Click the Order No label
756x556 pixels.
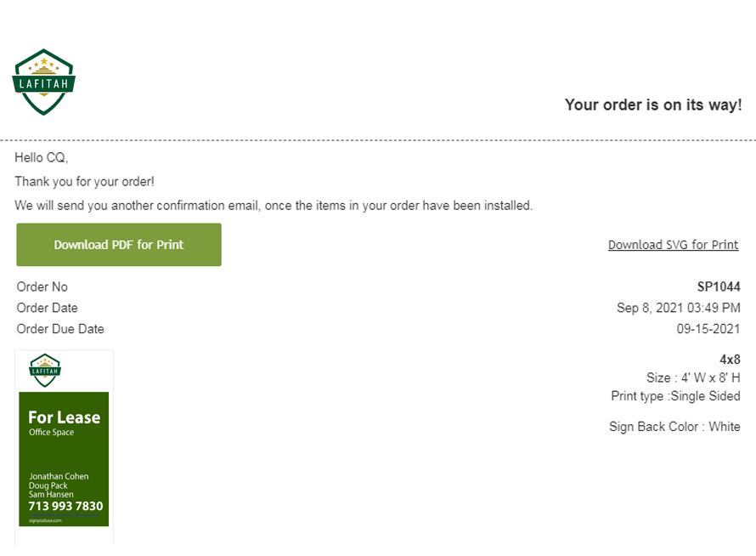pos(42,287)
